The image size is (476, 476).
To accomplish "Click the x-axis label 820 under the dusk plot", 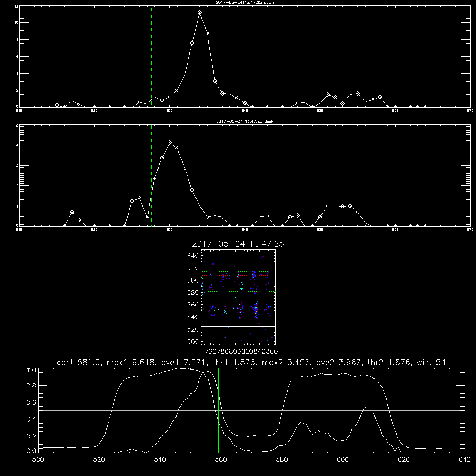I will (x=94, y=230).
